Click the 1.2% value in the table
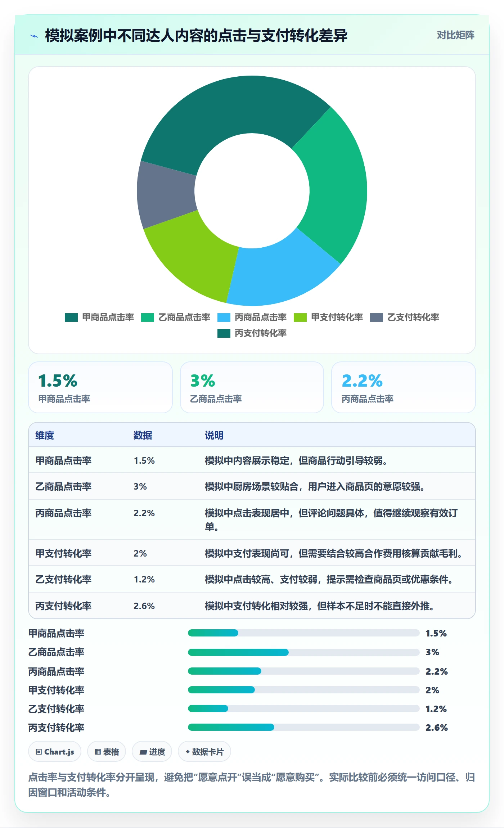The width and height of the screenshot is (504, 828). (144, 579)
